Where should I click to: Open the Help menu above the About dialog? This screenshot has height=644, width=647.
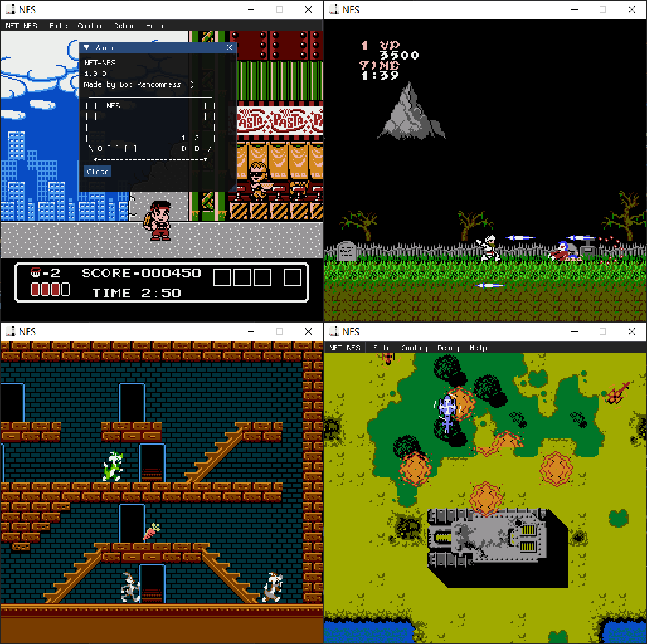(x=155, y=26)
